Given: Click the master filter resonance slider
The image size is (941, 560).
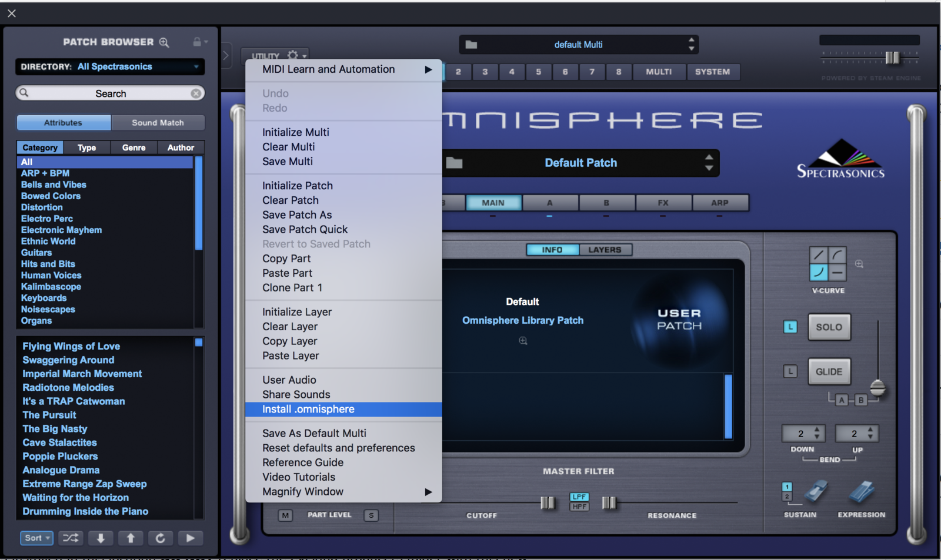Looking at the screenshot, I should coord(609,503).
